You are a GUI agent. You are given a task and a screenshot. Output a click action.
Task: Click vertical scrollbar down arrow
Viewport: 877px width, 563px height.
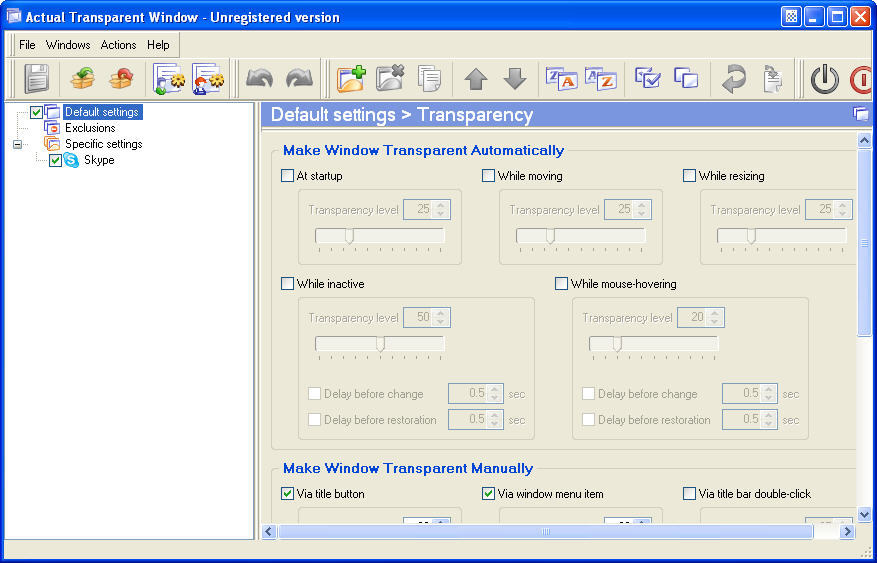point(864,514)
